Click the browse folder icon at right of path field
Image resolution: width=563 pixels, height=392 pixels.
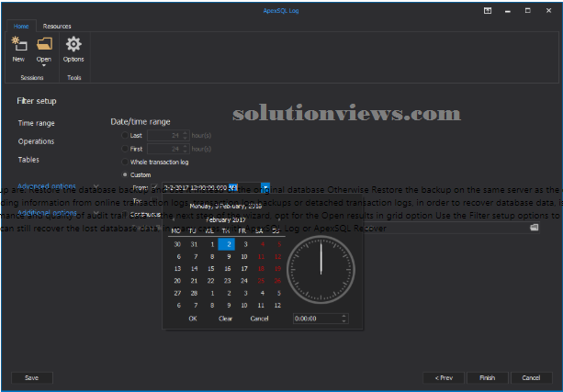[534, 228]
